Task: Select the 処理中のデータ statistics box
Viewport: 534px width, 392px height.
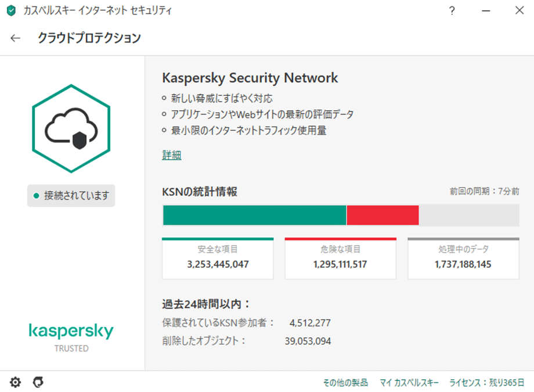Action: pos(464,258)
